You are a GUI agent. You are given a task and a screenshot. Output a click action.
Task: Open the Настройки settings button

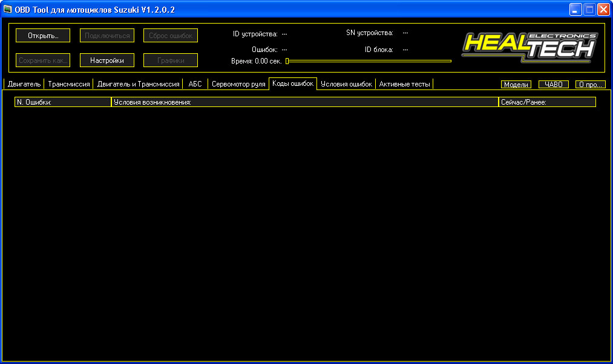[107, 60]
